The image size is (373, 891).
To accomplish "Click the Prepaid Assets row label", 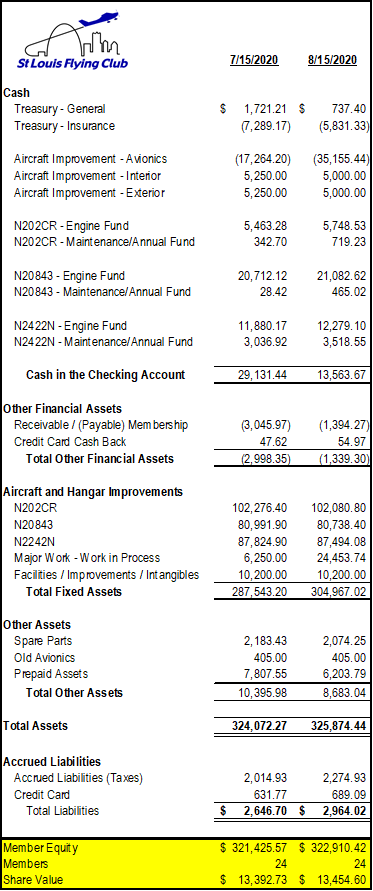I will click(51, 674).
